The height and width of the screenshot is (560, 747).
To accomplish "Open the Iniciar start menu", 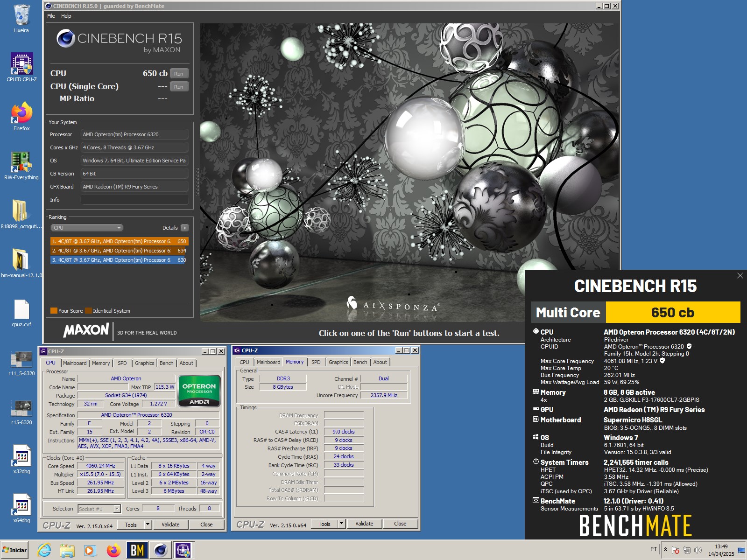I will [x=14, y=550].
